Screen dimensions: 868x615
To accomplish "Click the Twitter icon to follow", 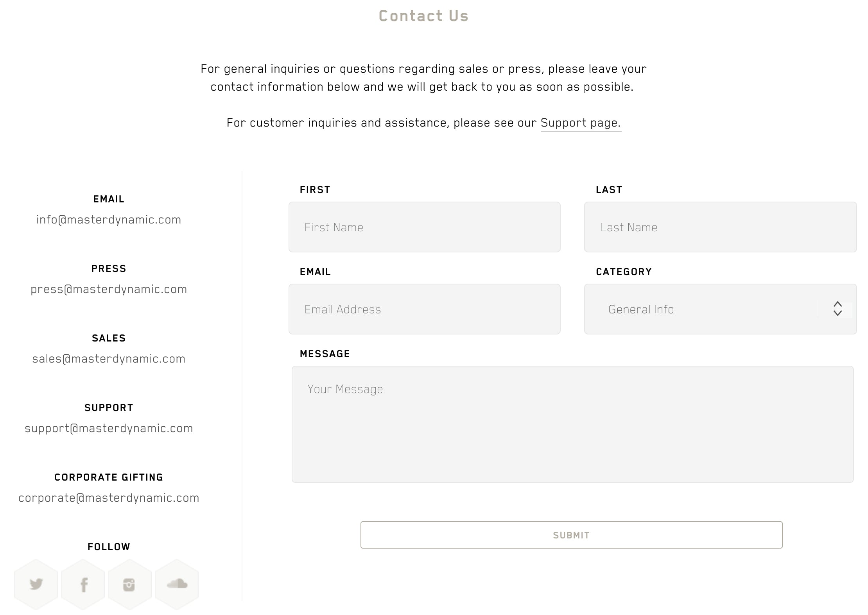I will click(x=37, y=585).
